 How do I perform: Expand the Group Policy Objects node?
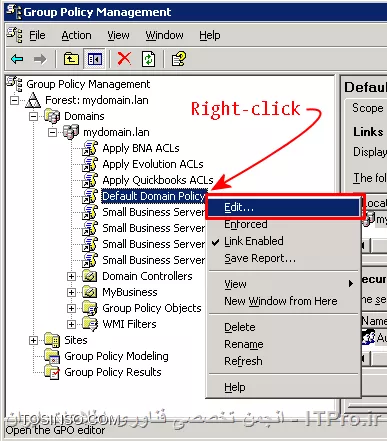coord(71,308)
